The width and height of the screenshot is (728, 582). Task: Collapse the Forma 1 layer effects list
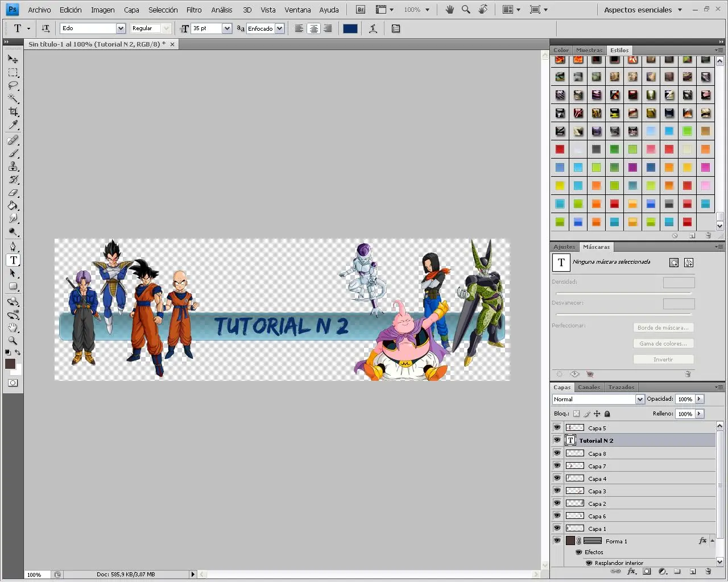(712, 541)
